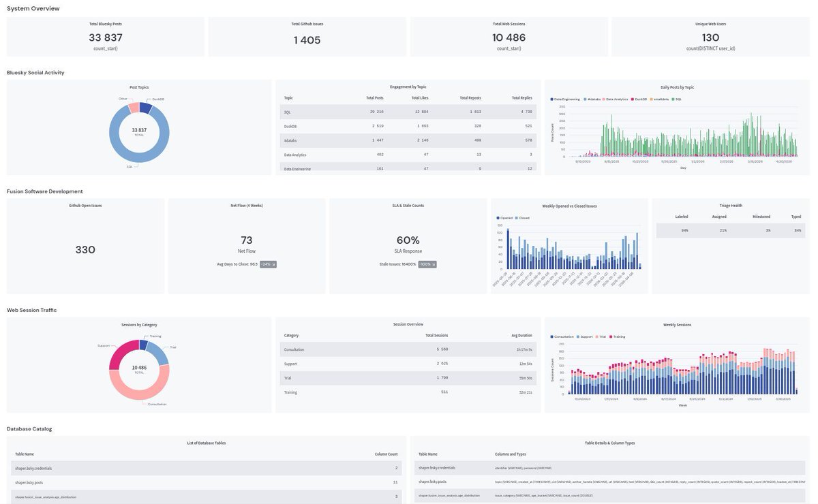This screenshot has width=818, height=504.
Task: Click Unique Web Users value 130
Action: 710,37
